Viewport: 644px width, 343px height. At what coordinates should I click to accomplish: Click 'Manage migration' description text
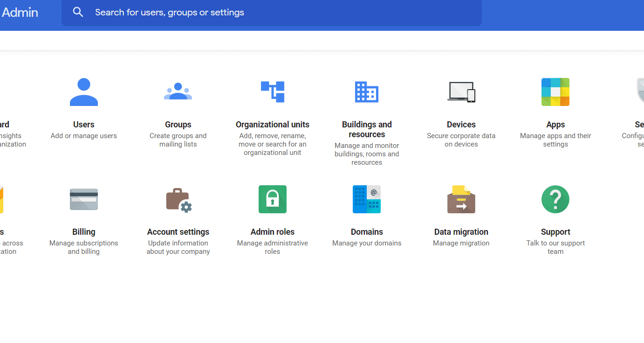click(x=461, y=243)
